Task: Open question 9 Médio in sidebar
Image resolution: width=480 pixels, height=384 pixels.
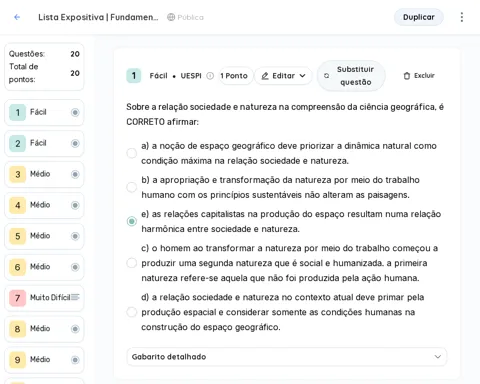Action: [44, 360]
